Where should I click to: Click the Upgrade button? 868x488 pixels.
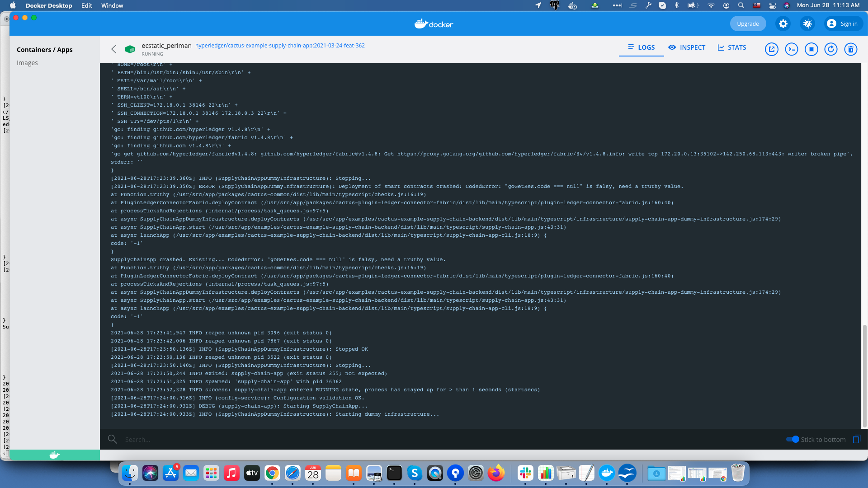[748, 23]
